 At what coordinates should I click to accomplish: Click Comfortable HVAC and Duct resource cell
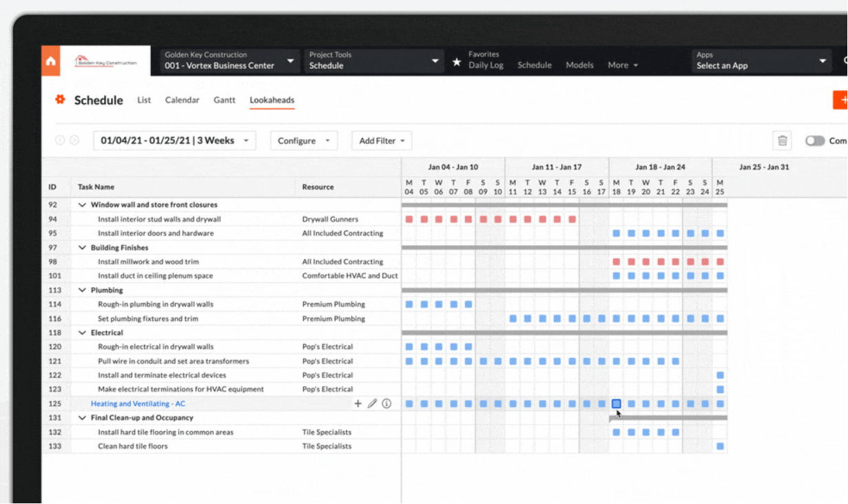(x=350, y=275)
